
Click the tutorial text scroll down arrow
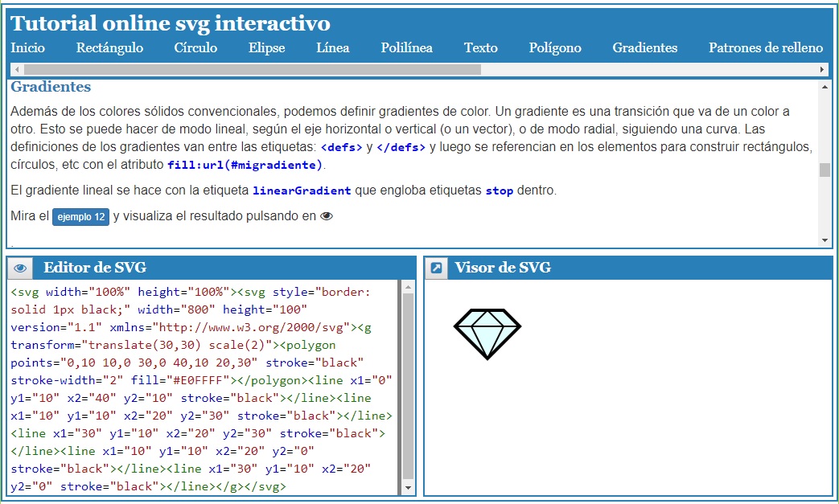pos(825,240)
